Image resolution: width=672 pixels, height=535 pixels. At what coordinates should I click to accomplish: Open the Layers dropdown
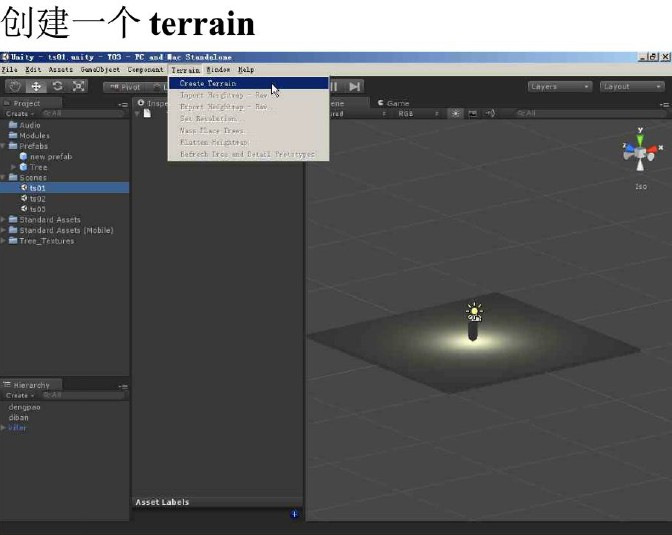[559, 87]
